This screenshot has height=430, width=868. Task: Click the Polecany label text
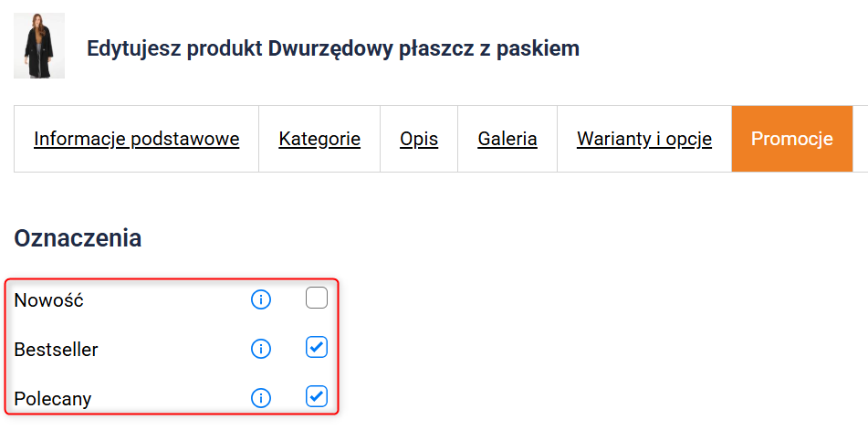pyautogui.click(x=53, y=398)
